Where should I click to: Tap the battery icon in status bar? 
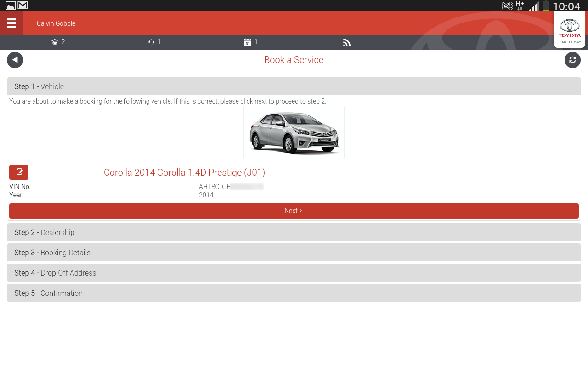(546, 6)
